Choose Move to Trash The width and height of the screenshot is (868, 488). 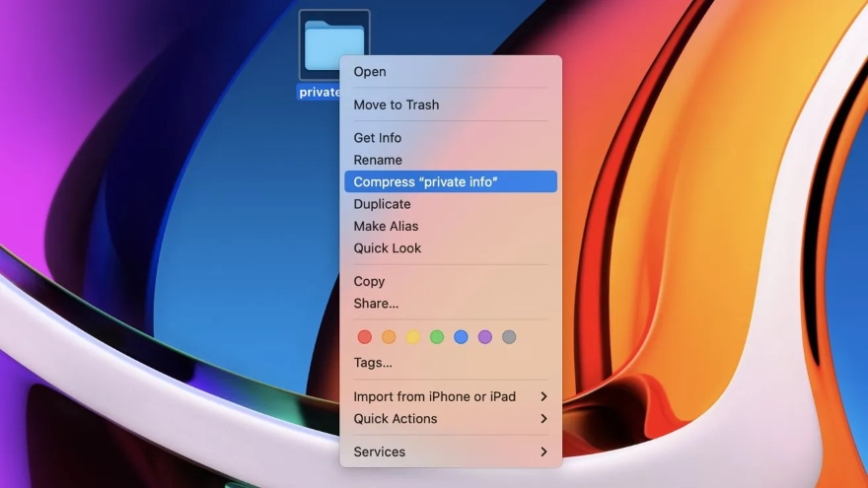click(x=397, y=105)
